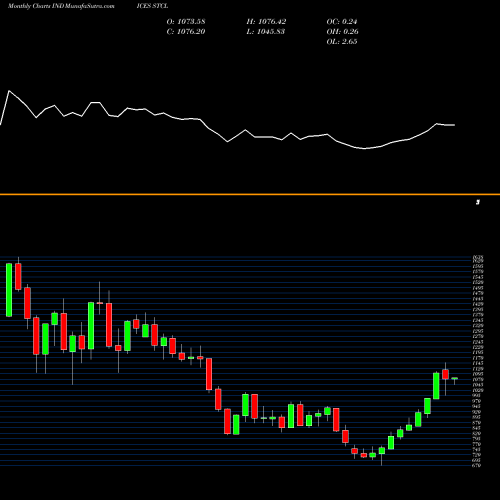
Task: Click the peak of the white indicator line
Action: point(9,91)
